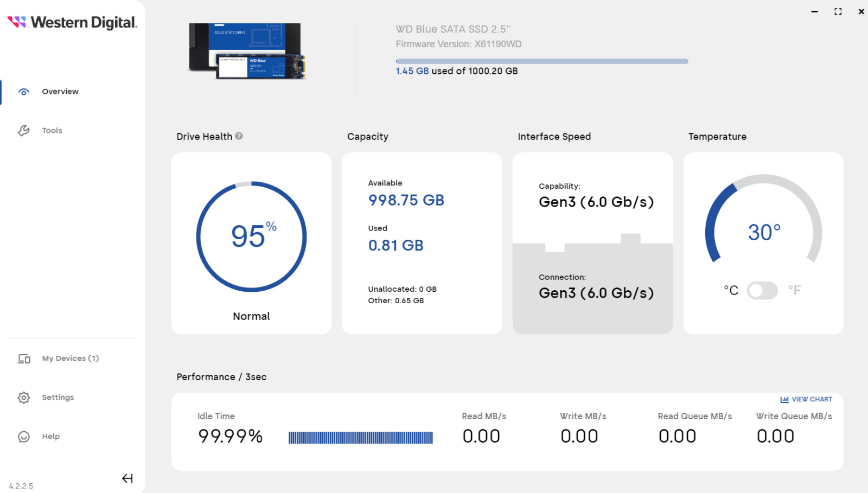Click the Write Queue MB/s 0.00 value
Viewport: 868px width, 493px height.
pyautogui.click(x=776, y=436)
